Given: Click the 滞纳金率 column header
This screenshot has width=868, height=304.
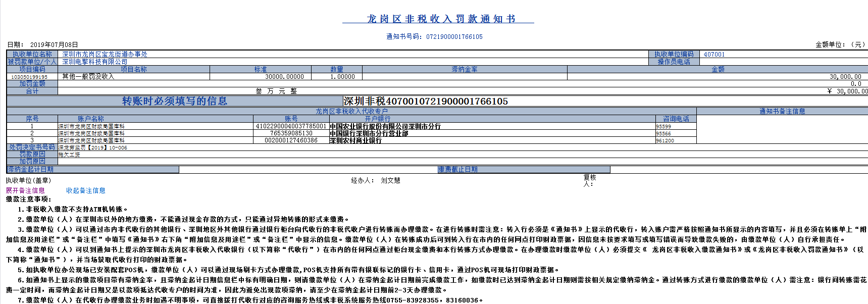Looking at the screenshot, I should pos(465,69).
